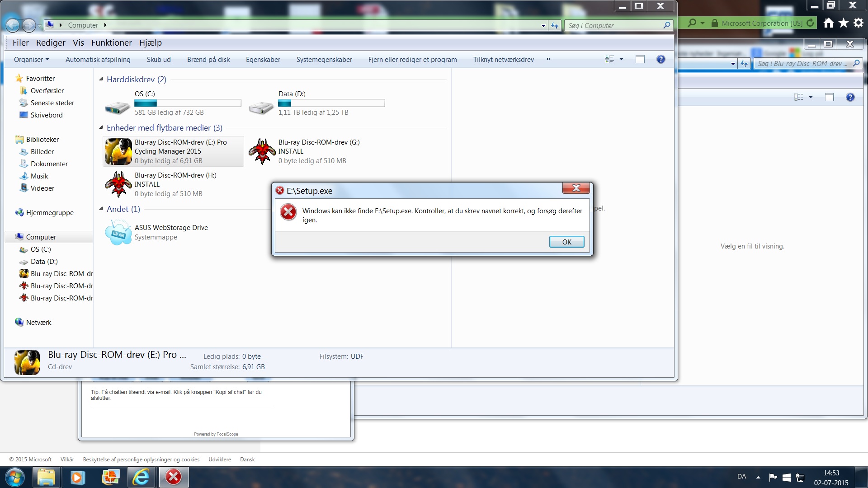Click the Blu-ray drive (G:) INSTALL icon

(262, 151)
